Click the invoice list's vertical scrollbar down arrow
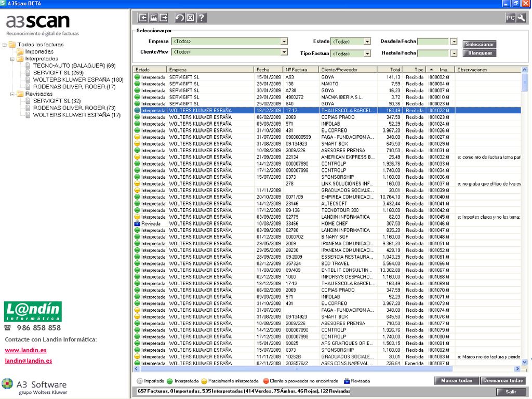532x399 pixels. [525, 362]
